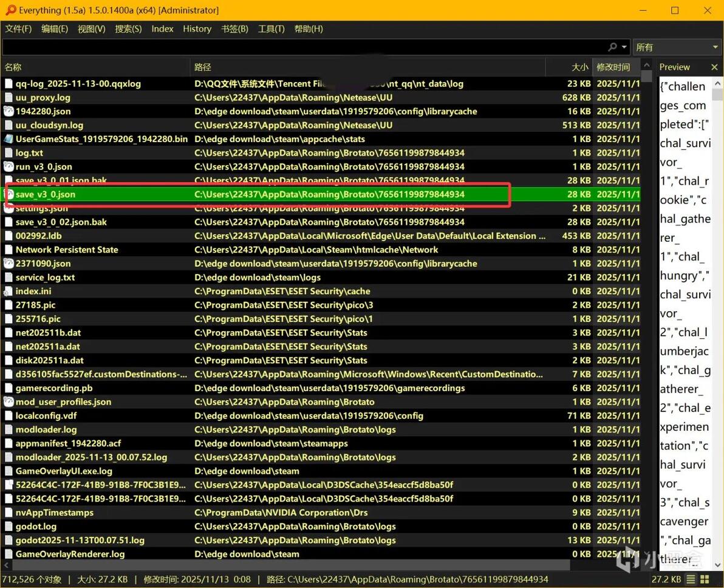This screenshot has height=588, width=724.
Task: Select icon of save_v3_0_02.json.bak
Action: click(x=9, y=222)
